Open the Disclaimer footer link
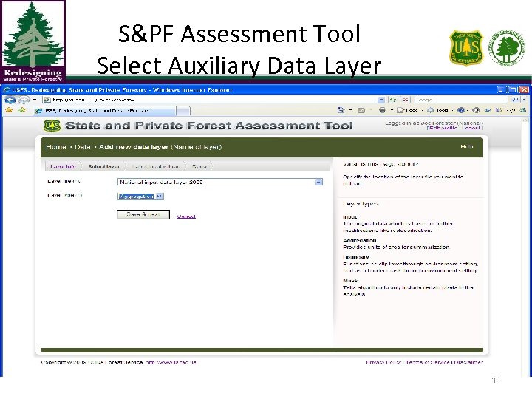This screenshot has height=399, width=532. pos(468,362)
